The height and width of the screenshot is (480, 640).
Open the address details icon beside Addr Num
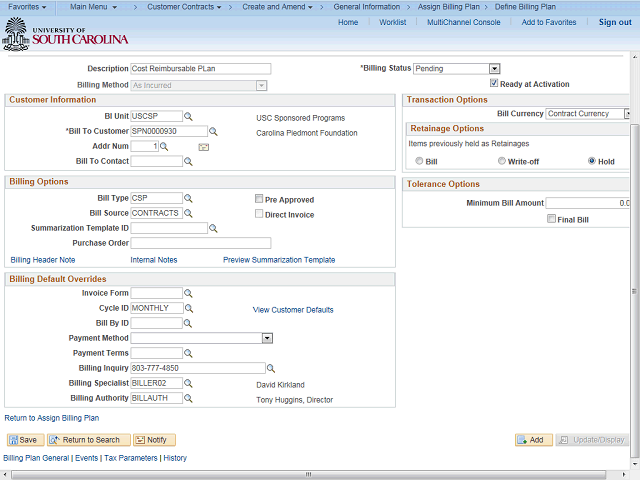(x=204, y=147)
